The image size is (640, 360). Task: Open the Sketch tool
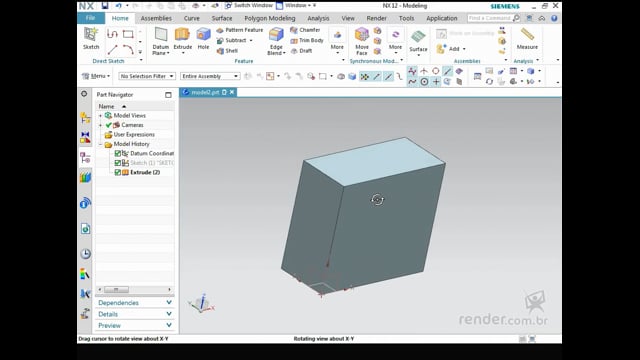pyautogui.click(x=91, y=38)
